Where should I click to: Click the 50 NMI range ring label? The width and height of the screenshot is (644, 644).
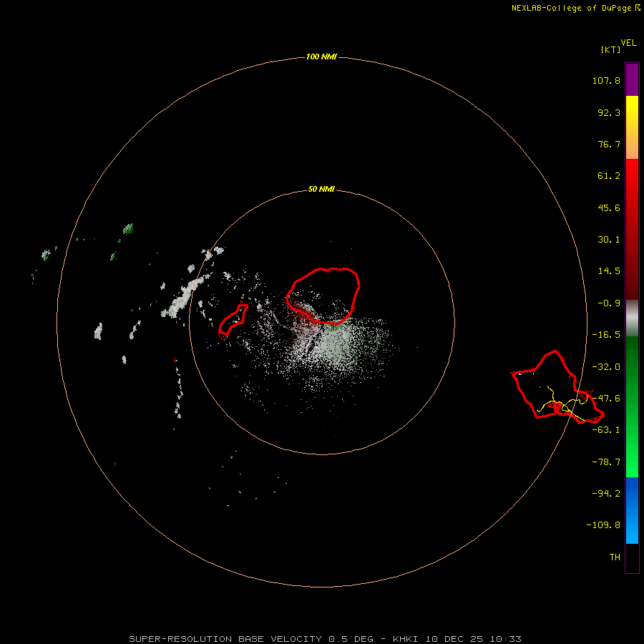pyautogui.click(x=321, y=190)
